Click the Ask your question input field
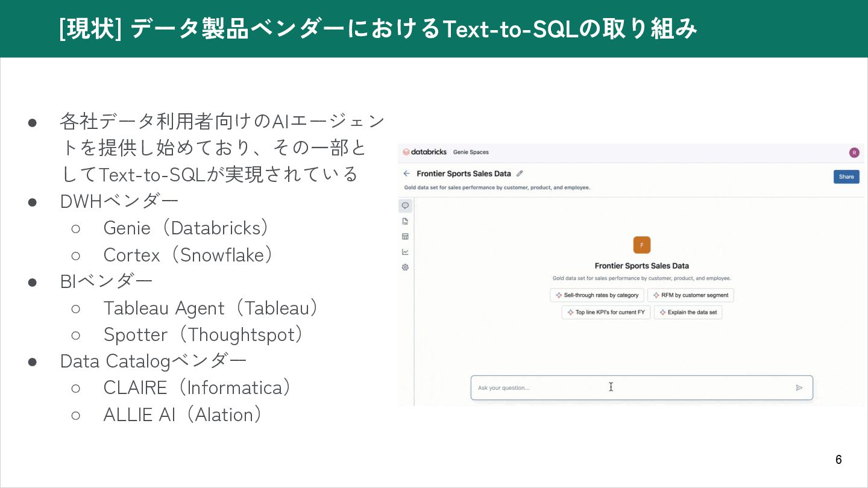This screenshot has width=868, height=488. (x=641, y=387)
